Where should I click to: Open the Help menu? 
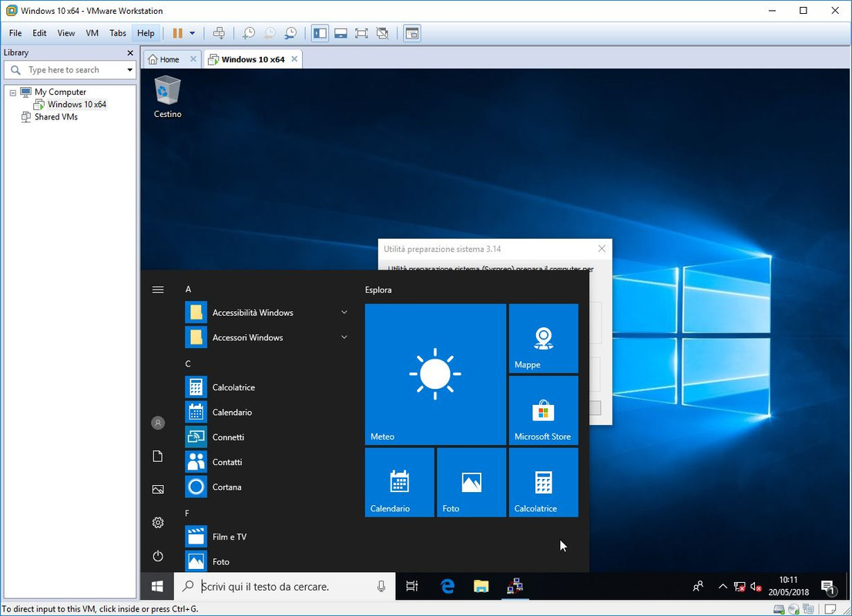[146, 33]
